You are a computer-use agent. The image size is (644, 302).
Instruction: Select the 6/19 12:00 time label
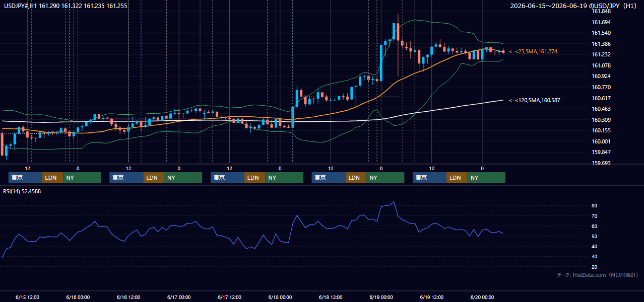(x=432, y=297)
